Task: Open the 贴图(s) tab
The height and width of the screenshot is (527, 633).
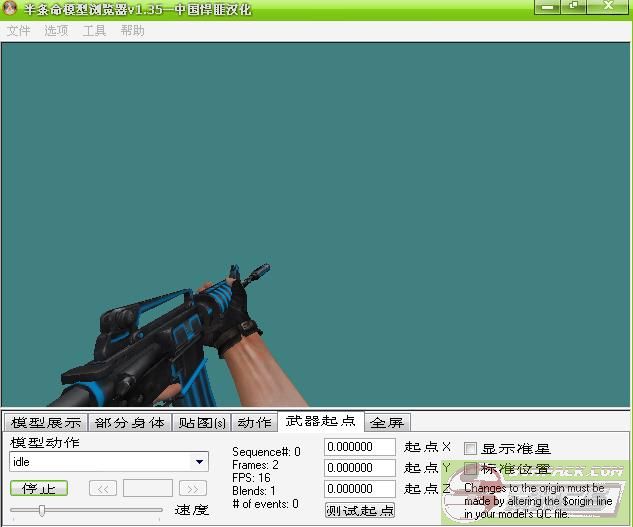Action: pyautogui.click(x=202, y=423)
